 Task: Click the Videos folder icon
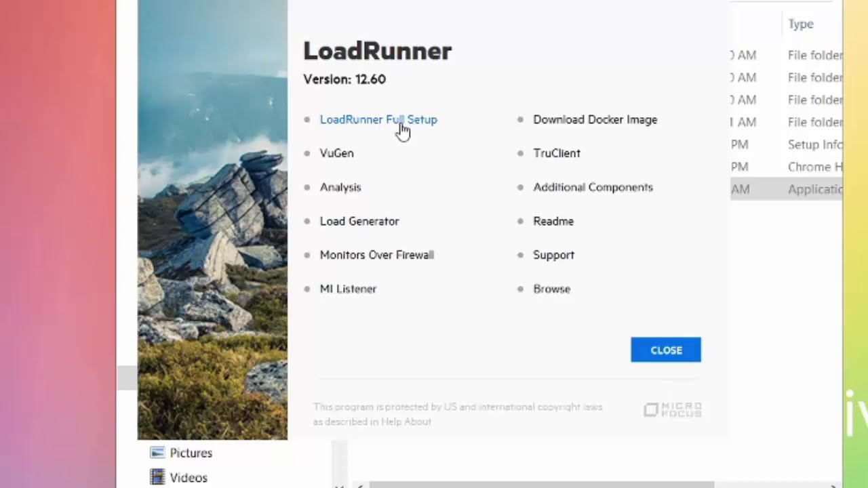(157, 477)
